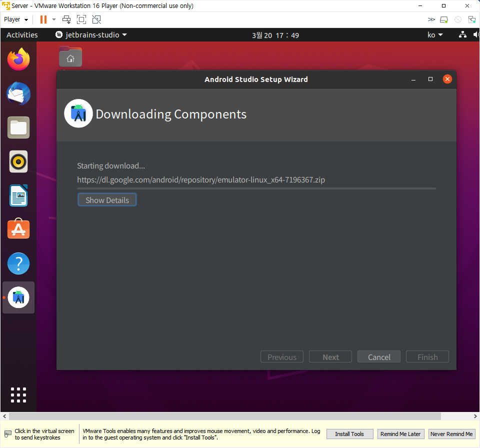
Task: Close the Android Studio Setup Wizard
Action: (x=447, y=79)
